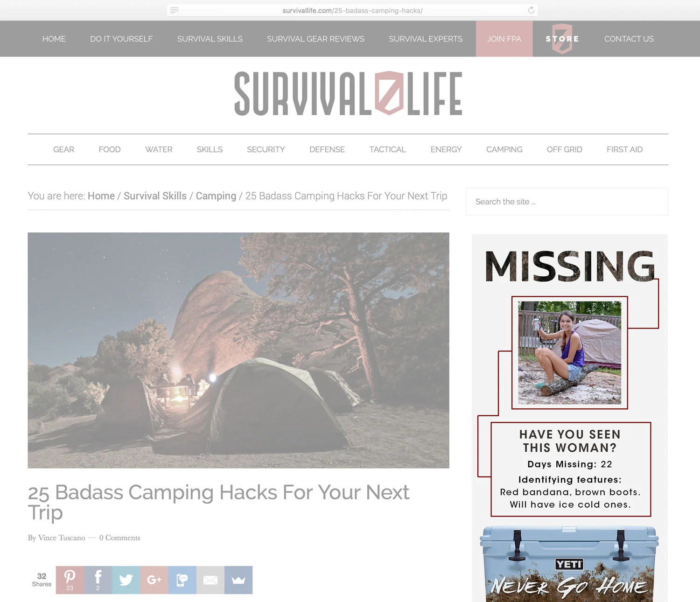Open the STORE menu item
The height and width of the screenshot is (602, 700).
click(562, 39)
